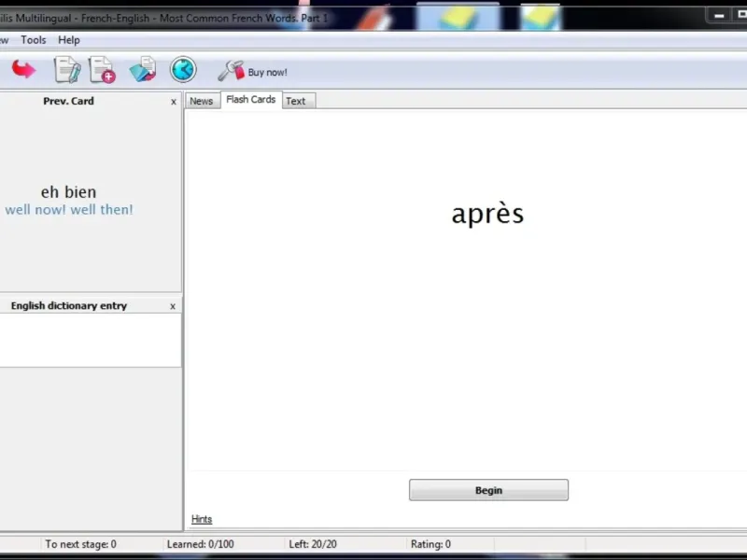Switch to the News tab
The width and height of the screenshot is (747, 560).
202,101
